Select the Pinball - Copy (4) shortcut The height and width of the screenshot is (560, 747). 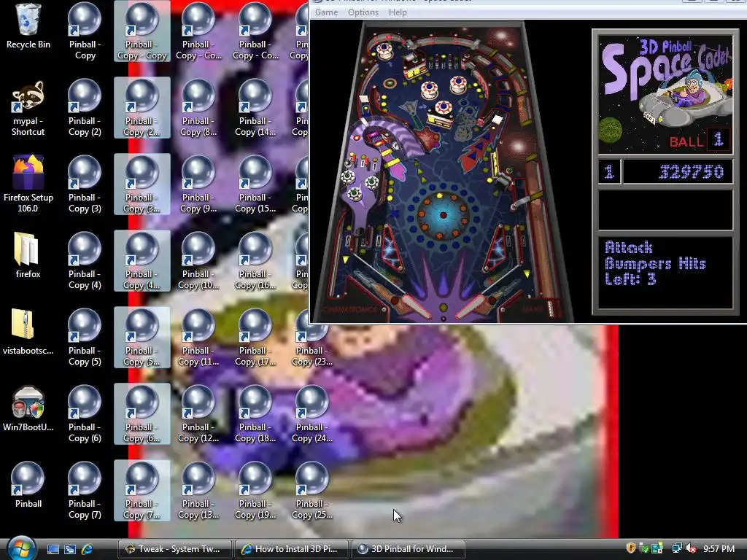point(85,261)
